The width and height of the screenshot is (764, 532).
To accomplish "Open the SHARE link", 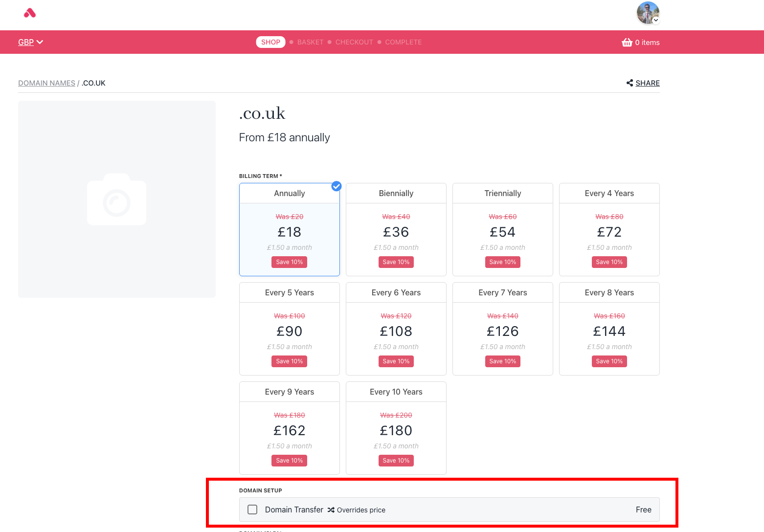I will [648, 83].
